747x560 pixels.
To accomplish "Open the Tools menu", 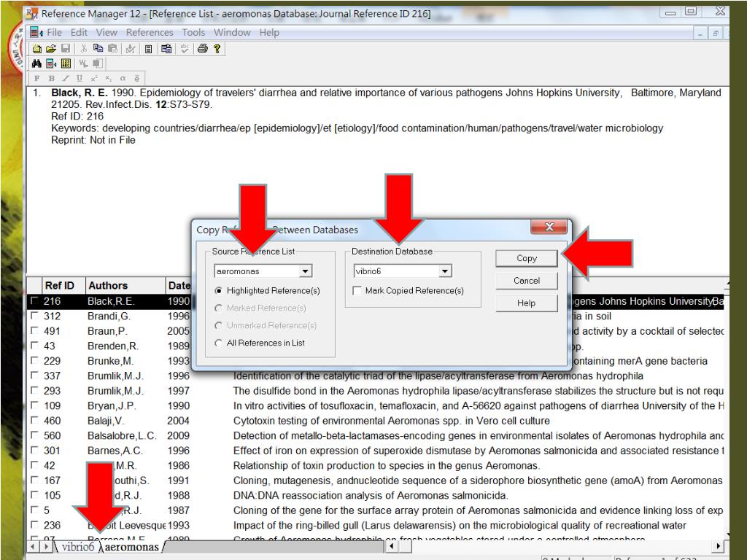I will tap(193, 32).
